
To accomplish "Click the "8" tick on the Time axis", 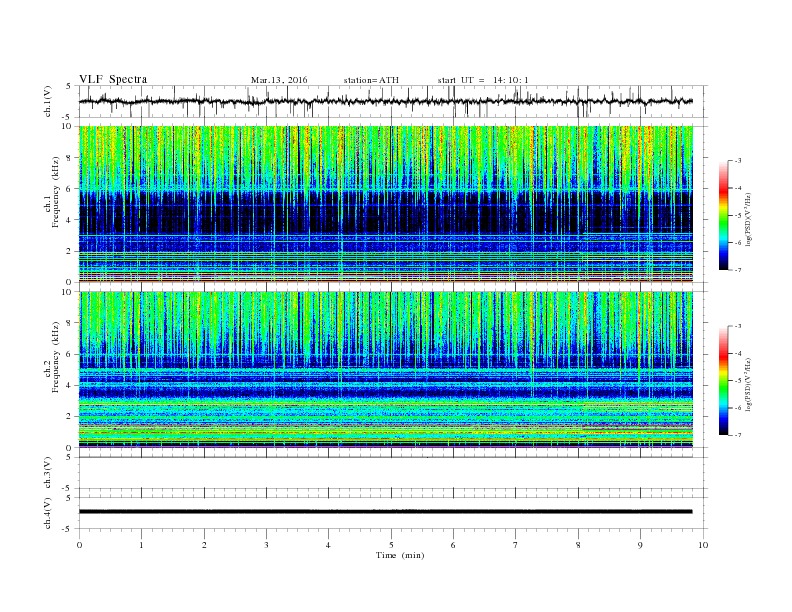I will click(578, 545).
